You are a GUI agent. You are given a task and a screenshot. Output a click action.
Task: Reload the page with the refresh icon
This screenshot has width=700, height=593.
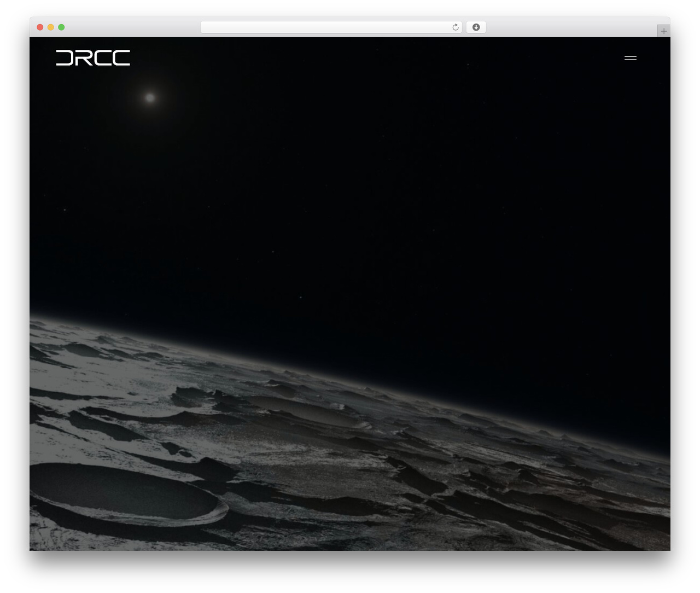[x=455, y=27]
